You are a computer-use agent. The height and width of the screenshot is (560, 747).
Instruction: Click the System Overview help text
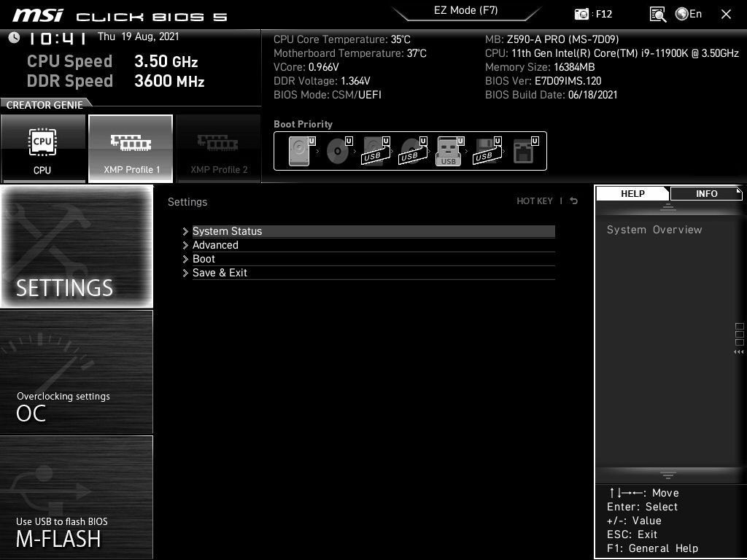[654, 230]
